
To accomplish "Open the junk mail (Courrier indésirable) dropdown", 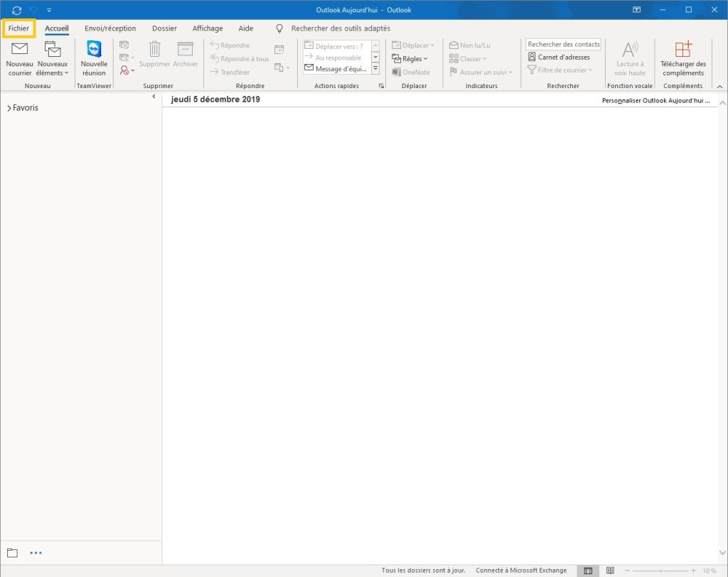I will coord(127,70).
